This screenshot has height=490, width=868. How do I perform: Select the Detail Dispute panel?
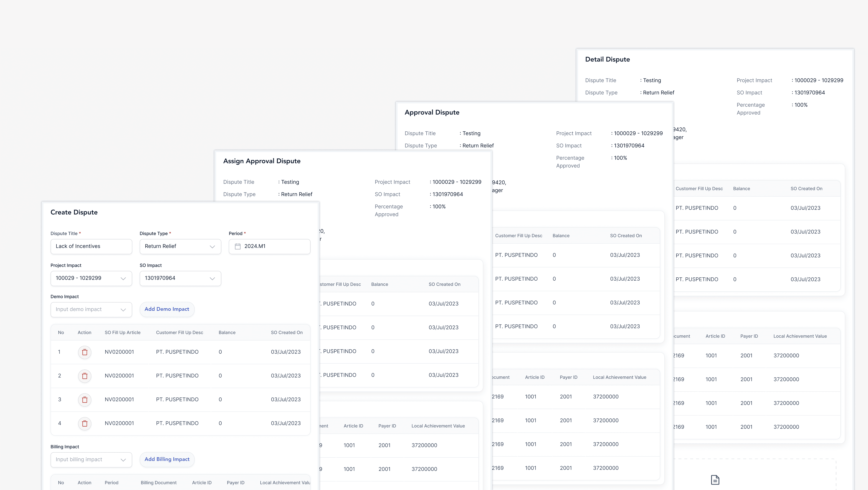608,59
